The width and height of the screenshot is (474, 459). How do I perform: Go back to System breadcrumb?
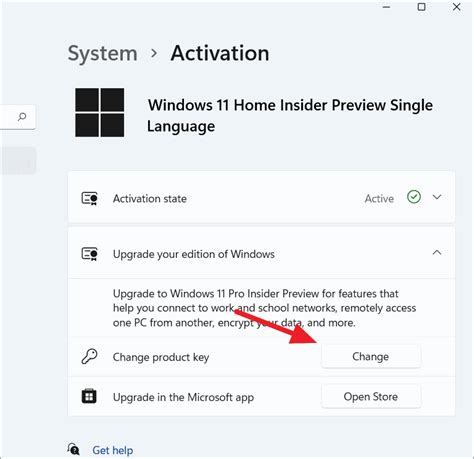tap(102, 53)
